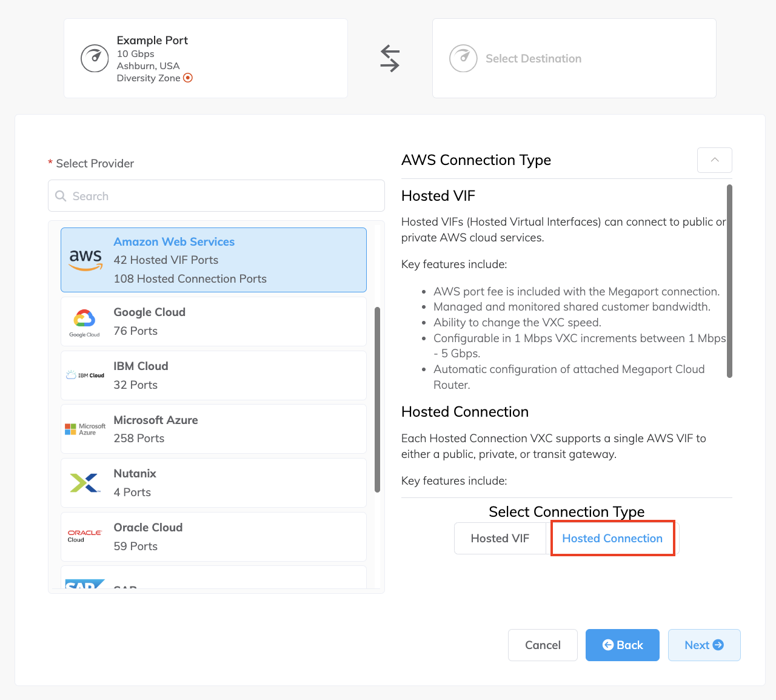Go back with the Back button
Viewport: 776px width, 700px height.
622,645
